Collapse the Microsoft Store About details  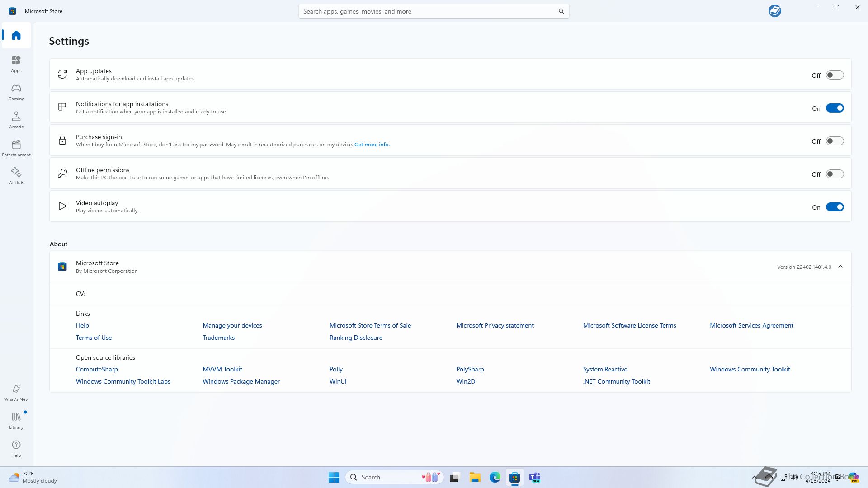tap(840, 267)
